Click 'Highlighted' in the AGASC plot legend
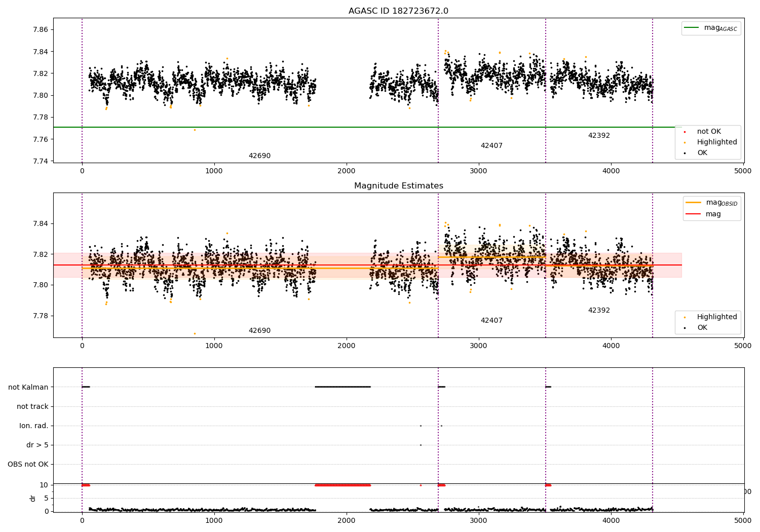 tap(710, 142)
